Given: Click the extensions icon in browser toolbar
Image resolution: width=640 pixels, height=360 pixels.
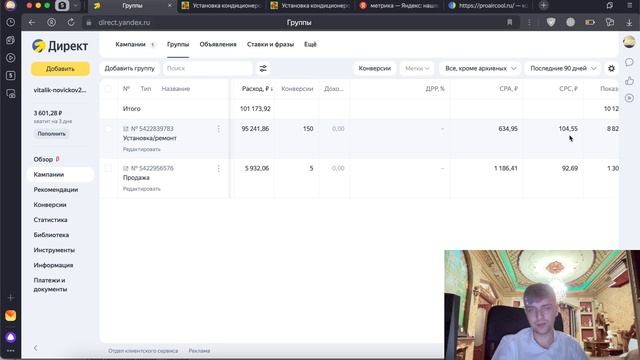Looking at the screenshot, I should 610,22.
